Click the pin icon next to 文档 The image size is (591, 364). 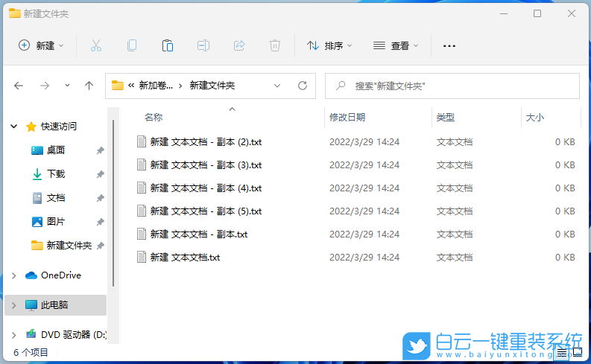click(x=100, y=198)
